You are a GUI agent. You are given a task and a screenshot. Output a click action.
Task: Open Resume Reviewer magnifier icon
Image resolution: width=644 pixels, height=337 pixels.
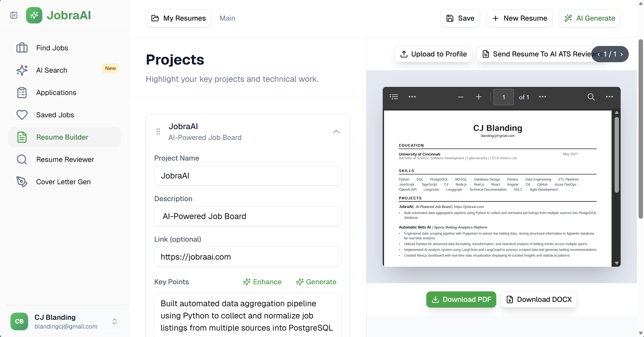22,159
